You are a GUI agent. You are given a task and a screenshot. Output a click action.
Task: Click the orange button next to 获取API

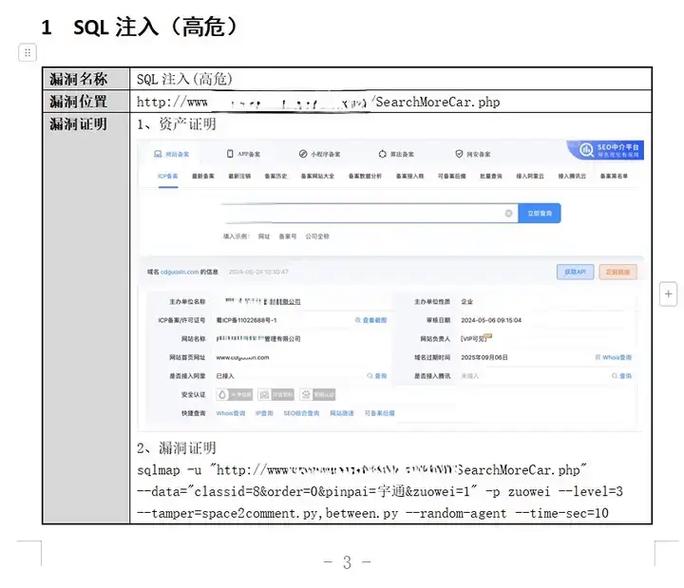point(618,272)
